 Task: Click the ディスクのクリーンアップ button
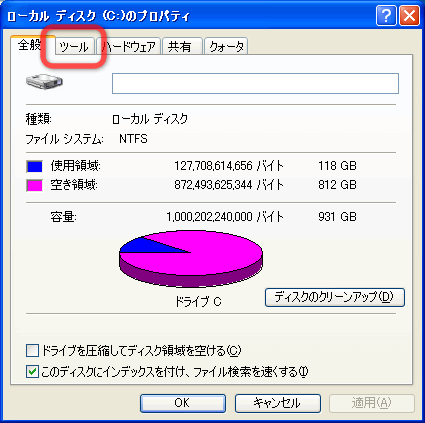click(335, 297)
